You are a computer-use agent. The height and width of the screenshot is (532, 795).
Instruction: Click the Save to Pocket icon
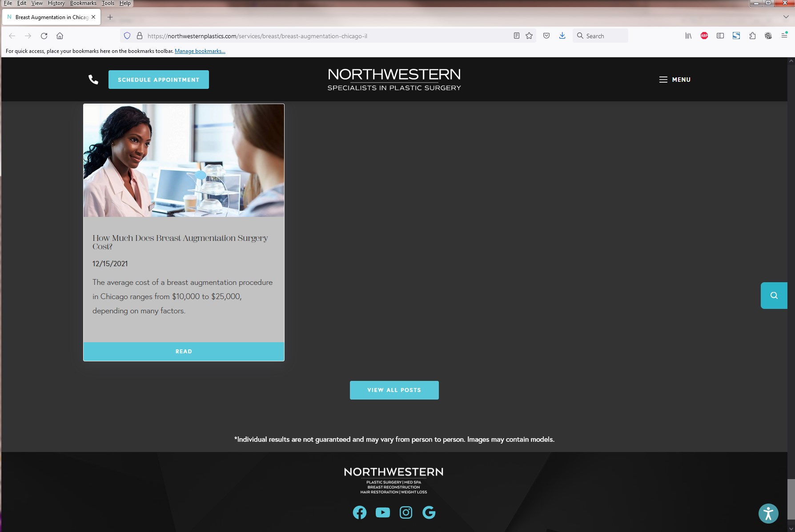click(x=546, y=36)
